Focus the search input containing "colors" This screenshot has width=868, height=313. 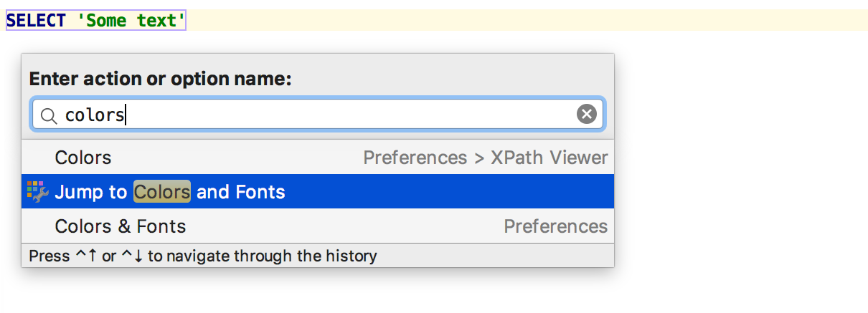[x=323, y=115]
